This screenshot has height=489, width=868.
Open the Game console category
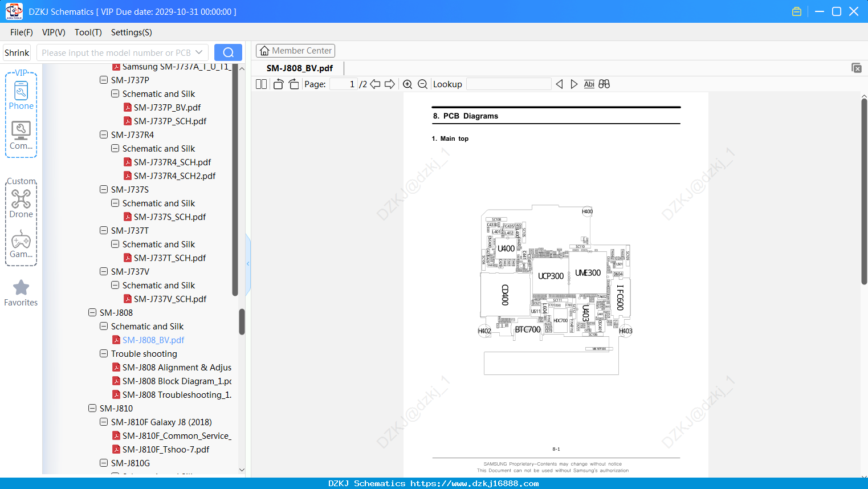tap(21, 244)
